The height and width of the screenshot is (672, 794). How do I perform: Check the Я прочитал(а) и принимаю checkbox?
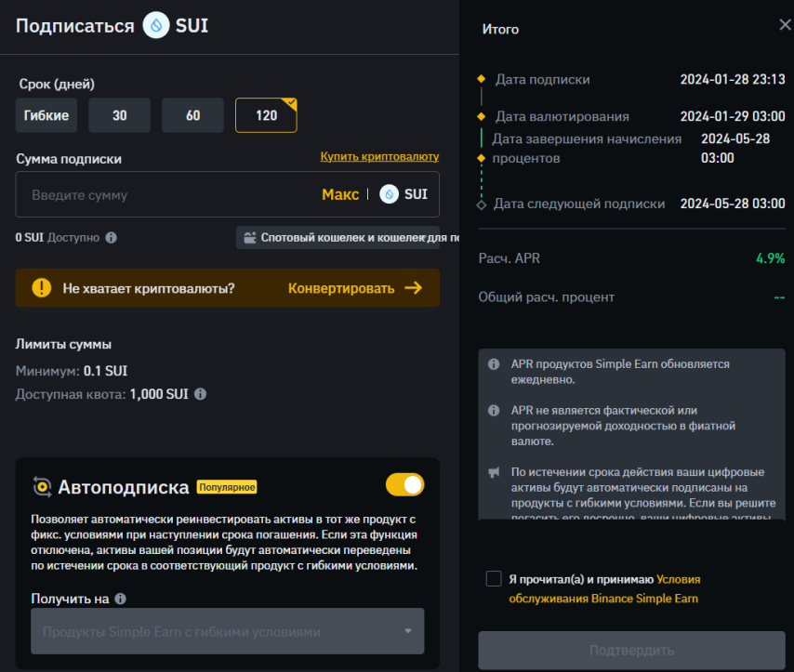(494, 578)
